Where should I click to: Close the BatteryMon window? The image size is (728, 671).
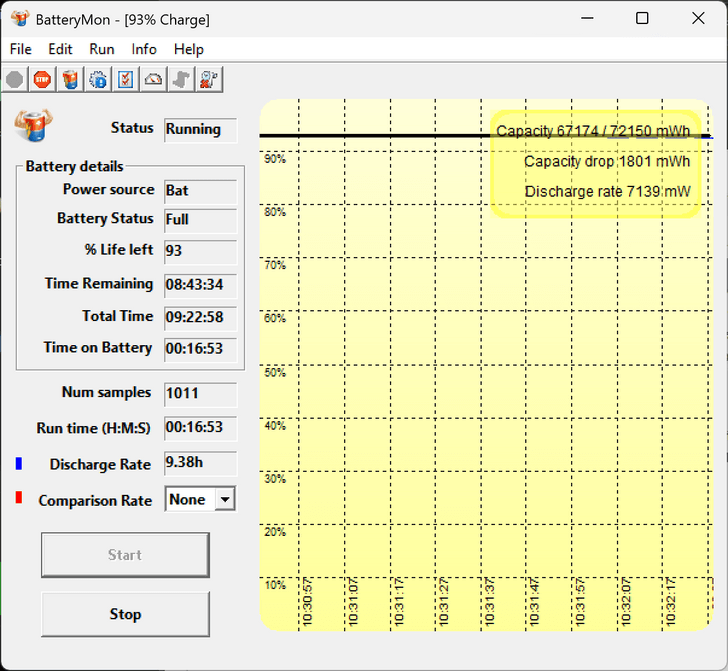[698, 19]
